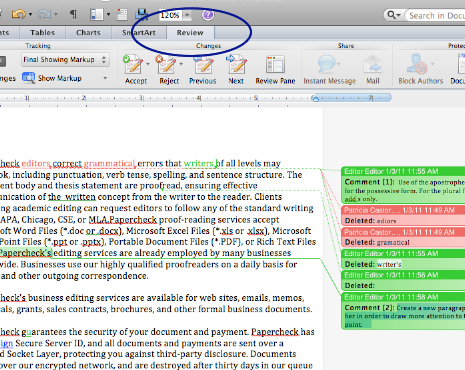The width and height of the screenshot is (465, 370).
Task: Click 'Secure Server ID' in the document
Action: [x=49, y=343]
